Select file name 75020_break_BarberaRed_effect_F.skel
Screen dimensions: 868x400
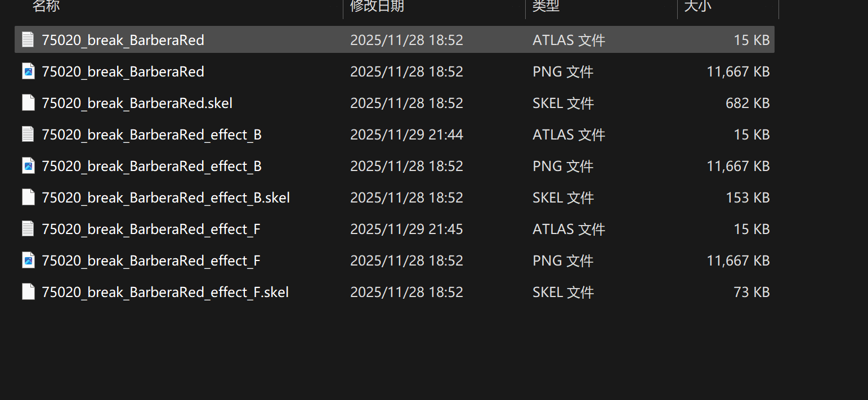165,293
